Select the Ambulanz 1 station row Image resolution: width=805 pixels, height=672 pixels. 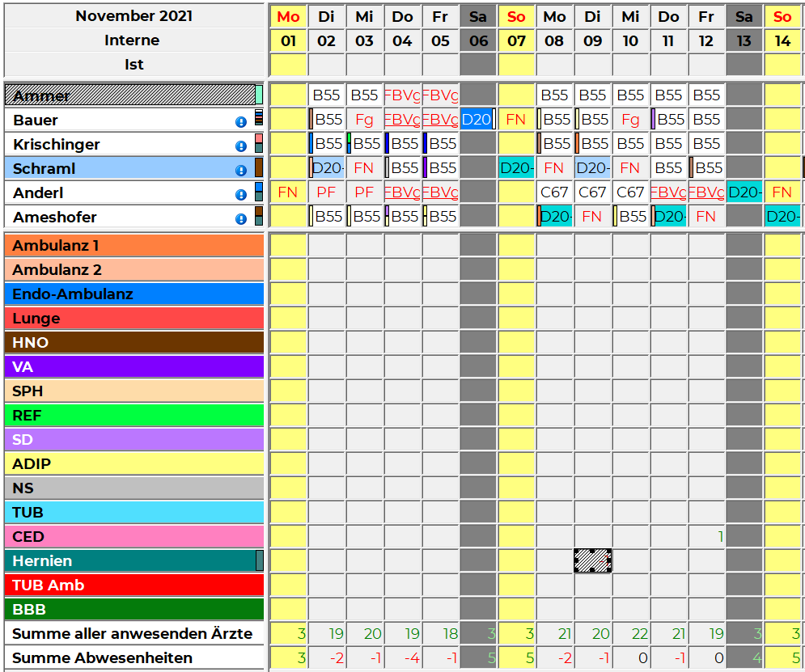133,245
